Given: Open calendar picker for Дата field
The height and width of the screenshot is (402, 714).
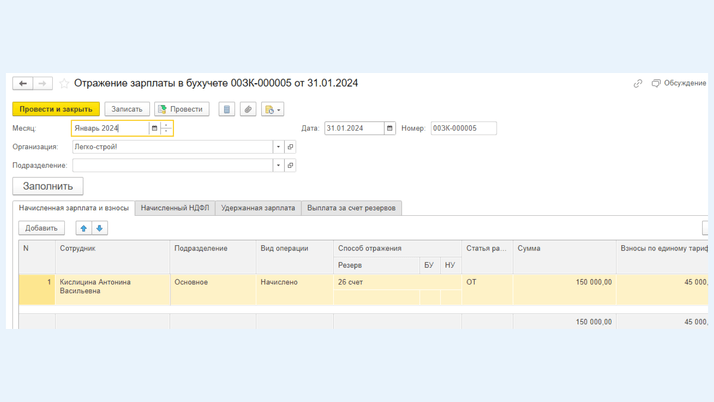Looking at the screenshot, I should 390,128.
